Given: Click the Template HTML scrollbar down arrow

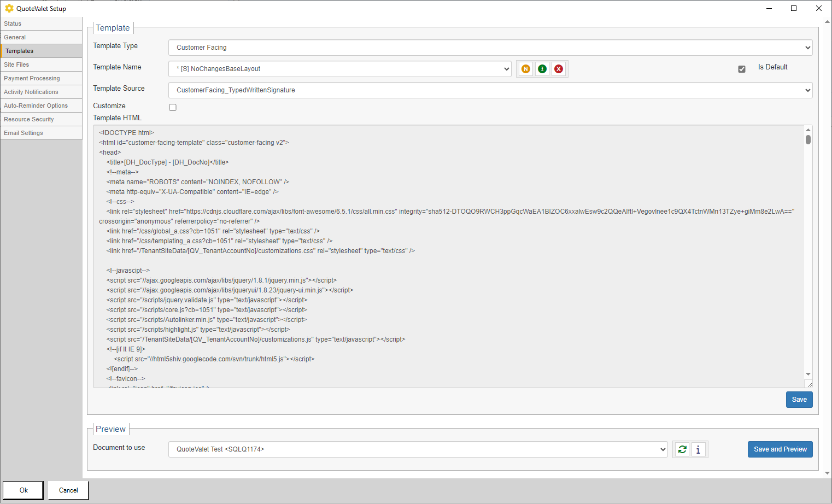Looking at the screenshot, I should (x=807, y=374).
